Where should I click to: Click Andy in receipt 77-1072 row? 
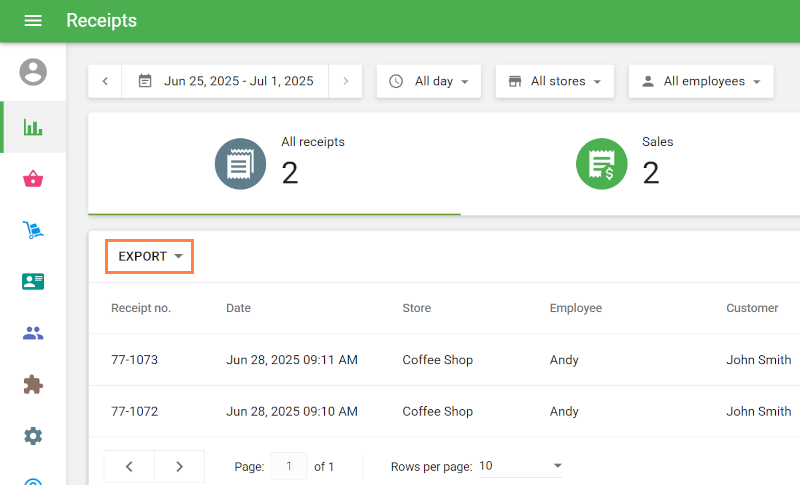(x=564, y=411)
